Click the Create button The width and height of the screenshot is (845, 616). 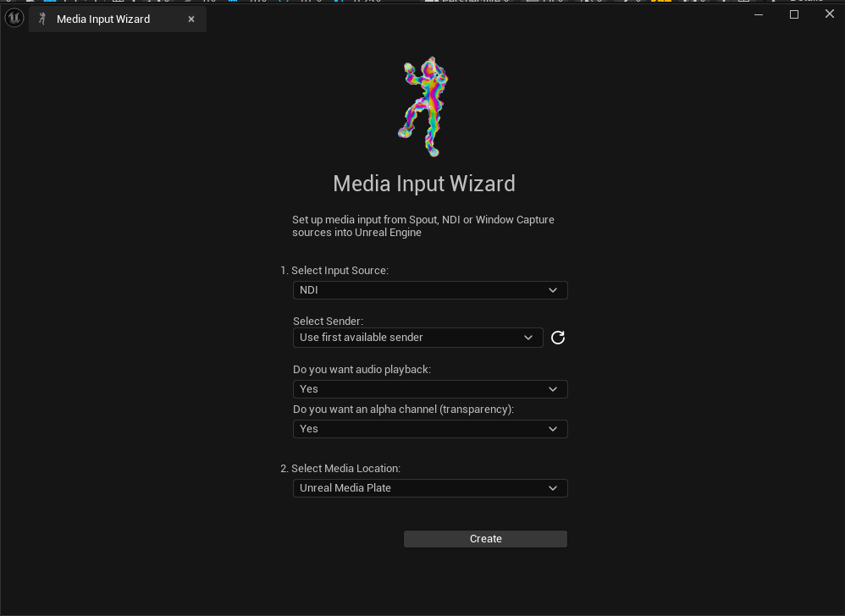485,539
